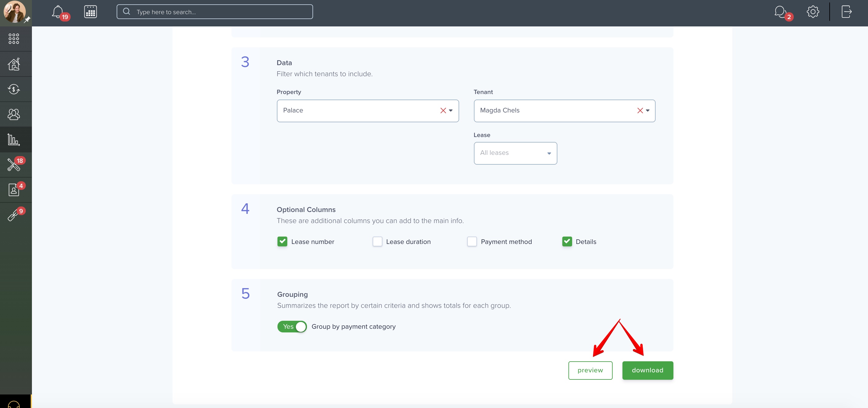This screenshot has width=868, height=408.
Task: Open the properties house icon in sidebar
Action: click(x=14, y=64)
